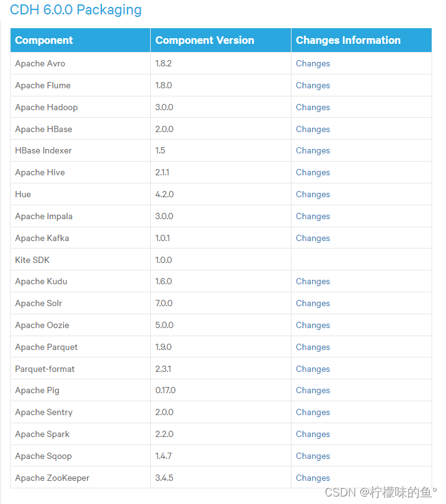Open Changes link for Apache ZooKeeper

point(313,478)
